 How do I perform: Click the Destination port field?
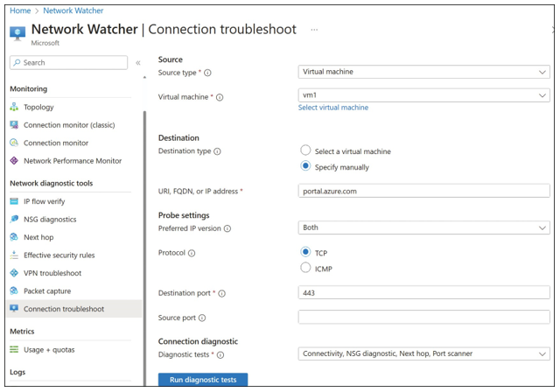[423, 293]
